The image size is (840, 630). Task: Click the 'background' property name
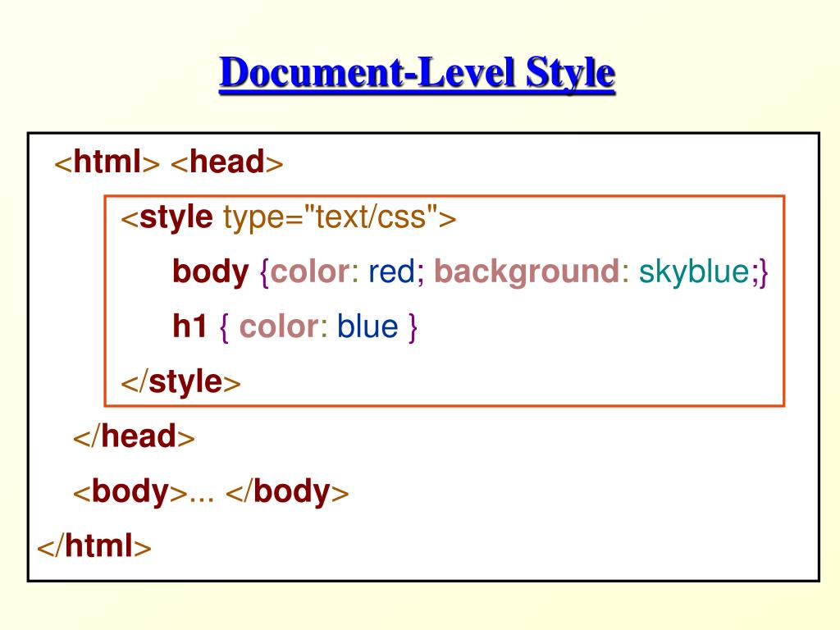click(x=527, y=272)
